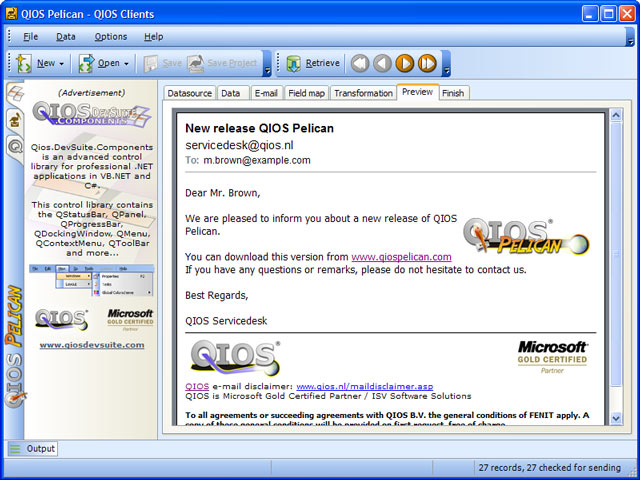Click the preview scrollbar down arrow
The height and width of the screenshot is (480, 640).
(x=616, y=418)
